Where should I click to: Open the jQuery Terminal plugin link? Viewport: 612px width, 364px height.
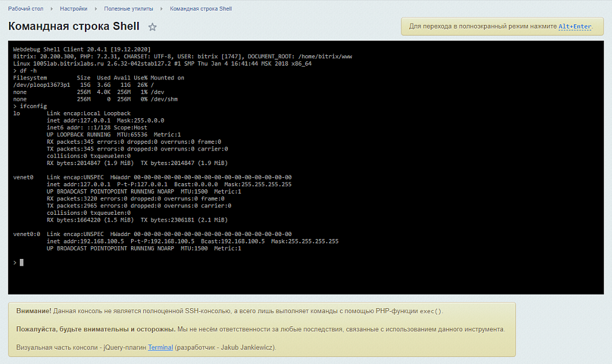pyautogui.click(x=160, y=348)
